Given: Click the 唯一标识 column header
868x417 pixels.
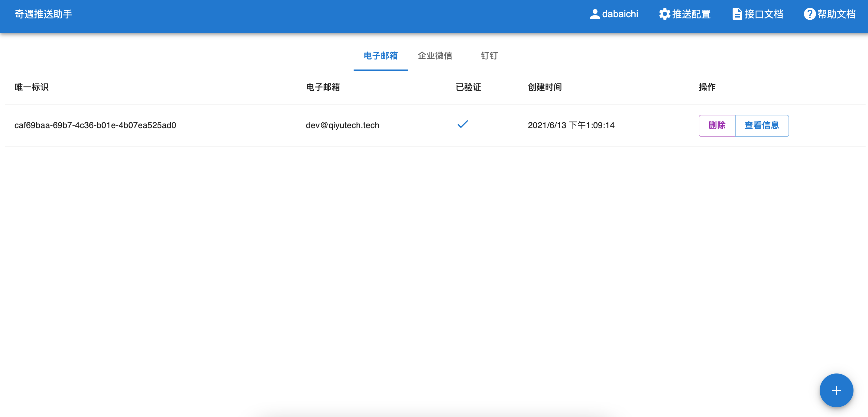Looking at the screenshot, I should point(31,87).
